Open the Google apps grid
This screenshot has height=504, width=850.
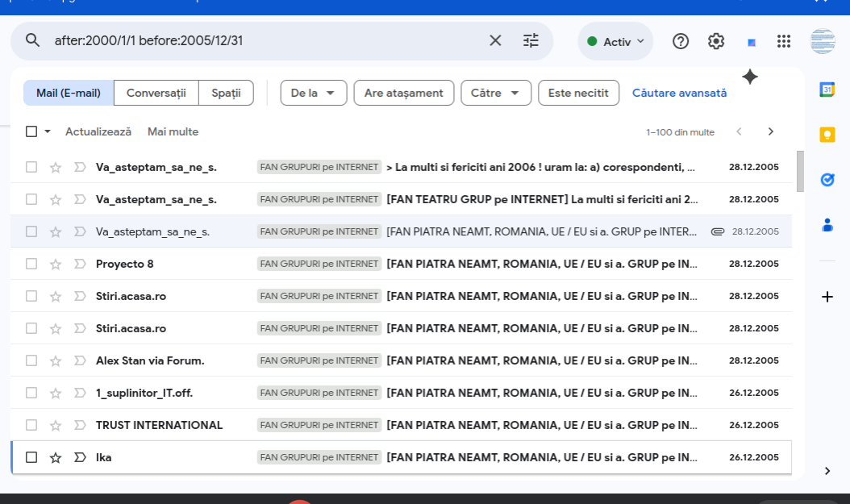coord(784,41)
